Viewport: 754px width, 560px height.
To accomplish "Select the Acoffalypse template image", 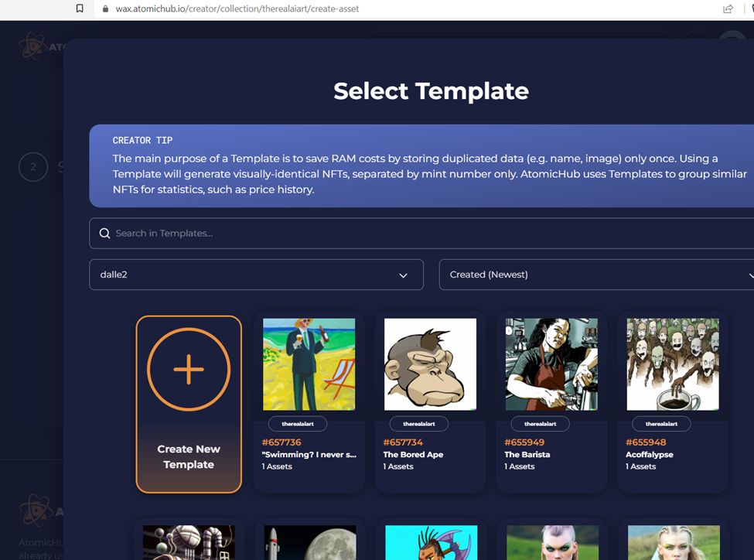I will coord(673,364).
